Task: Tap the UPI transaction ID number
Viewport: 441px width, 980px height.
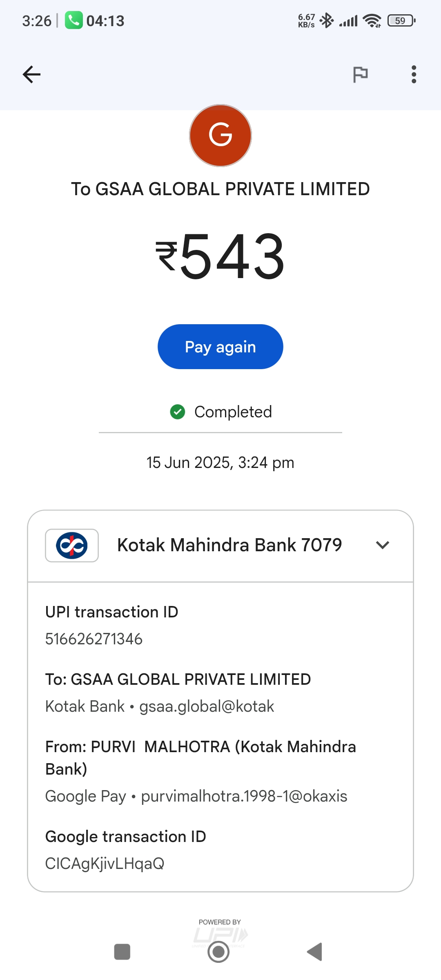Action: pyautogui.click(x=94, y=639)
